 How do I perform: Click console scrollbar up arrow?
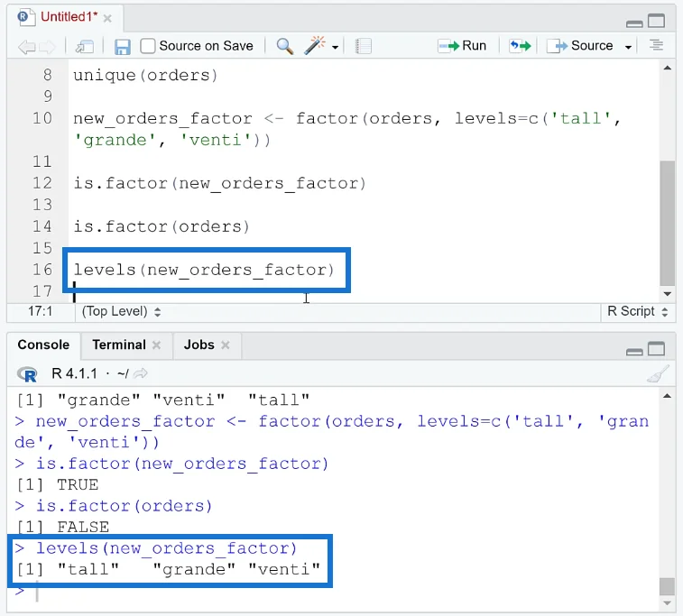coord(668,396)
